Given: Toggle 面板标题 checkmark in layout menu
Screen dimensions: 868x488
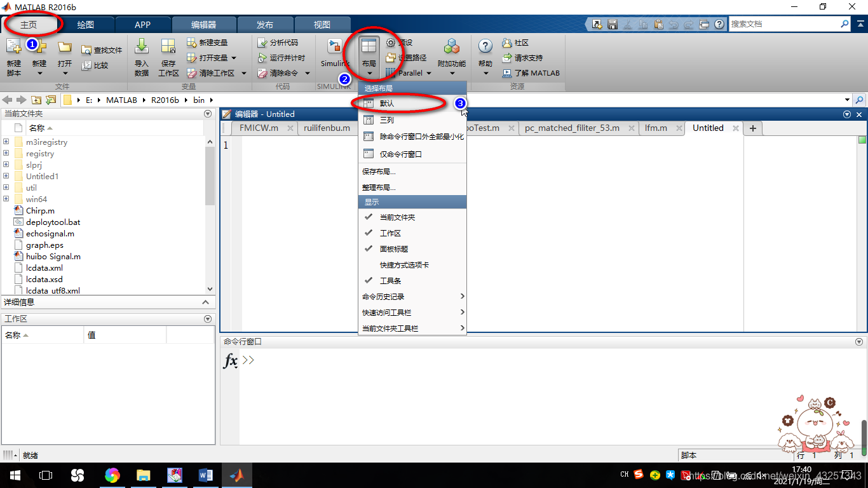Looking at the screenshot, I should point(412,249).
